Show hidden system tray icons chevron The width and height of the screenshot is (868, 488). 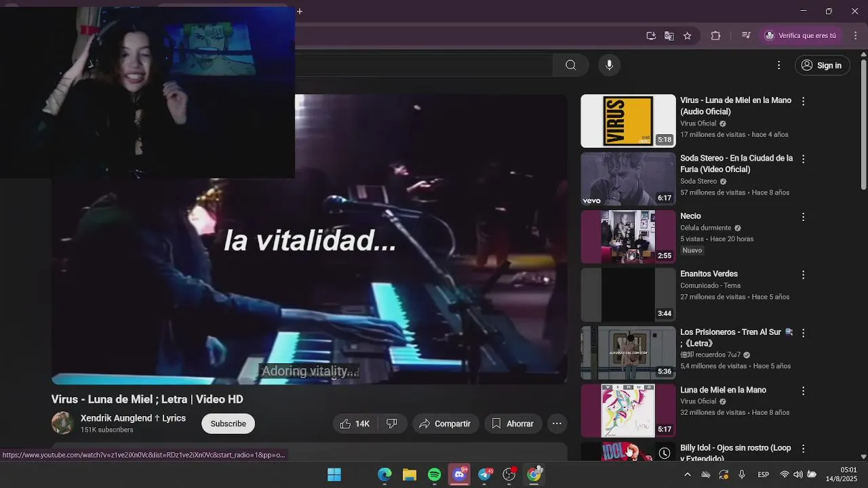coord(687,474)
